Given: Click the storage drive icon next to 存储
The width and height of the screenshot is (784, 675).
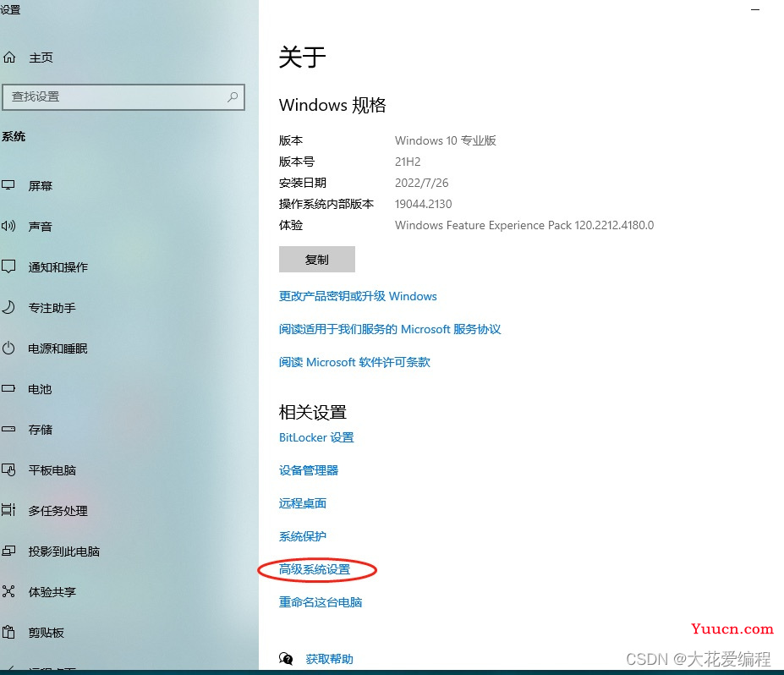Looking at the screenshot, I should (8, 429).
